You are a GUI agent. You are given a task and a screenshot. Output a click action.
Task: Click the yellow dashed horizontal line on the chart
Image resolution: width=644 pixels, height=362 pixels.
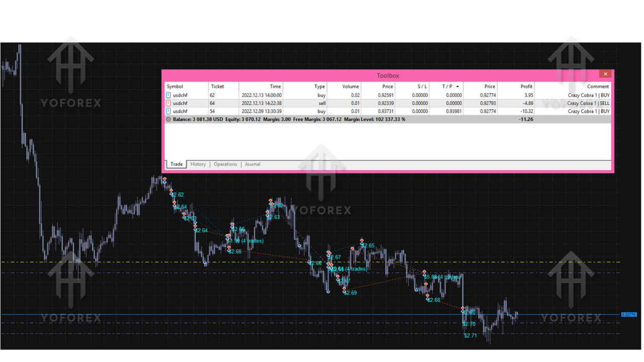126,262
